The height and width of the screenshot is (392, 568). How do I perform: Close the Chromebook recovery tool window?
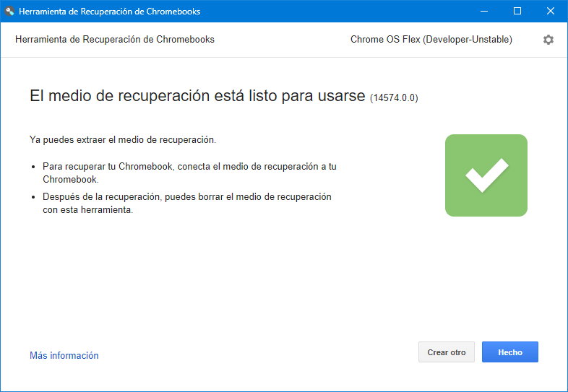click(x=551, y=11)
